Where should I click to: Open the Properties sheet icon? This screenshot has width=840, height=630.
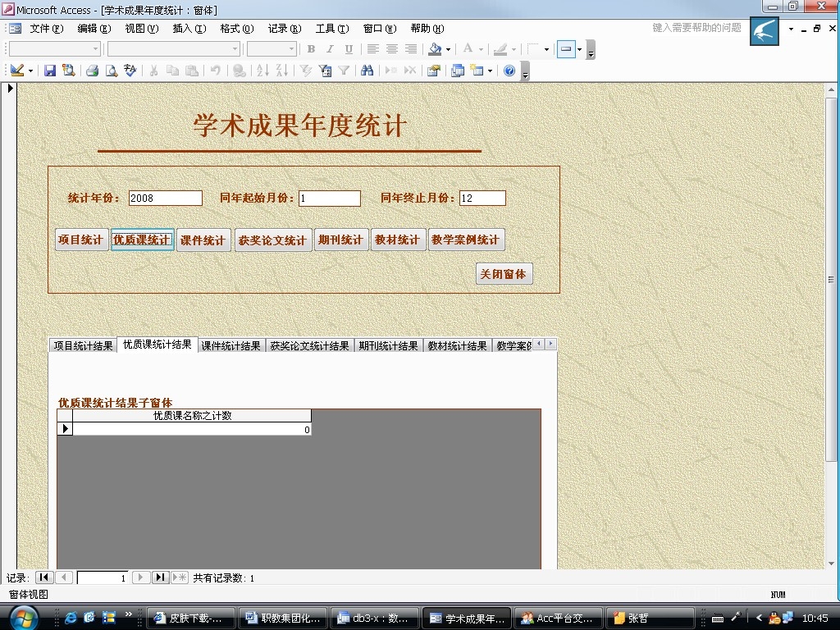433,71
